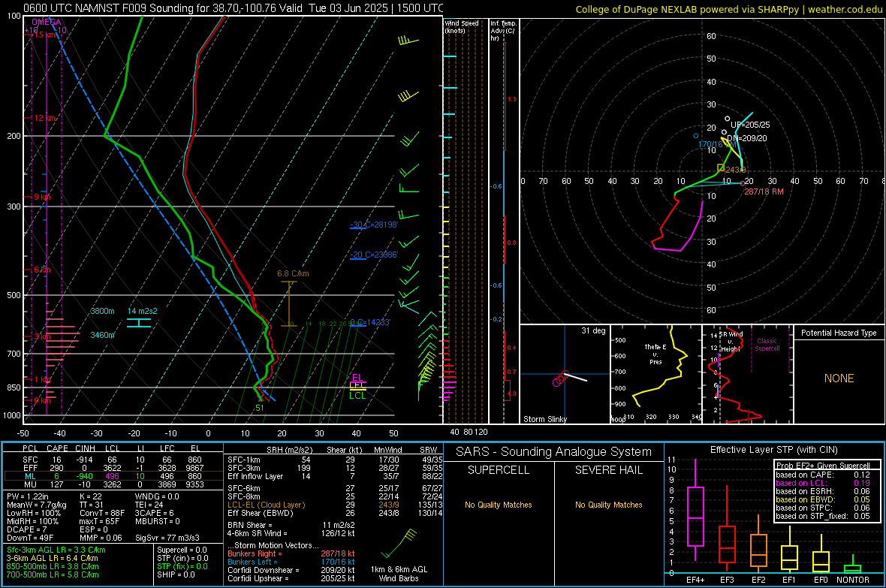Click the 14 m2s2 inflow SRH label
Image resolution: width=886 pixels, height=588 pixels.
pyautogui.click(x=143, y=311)
